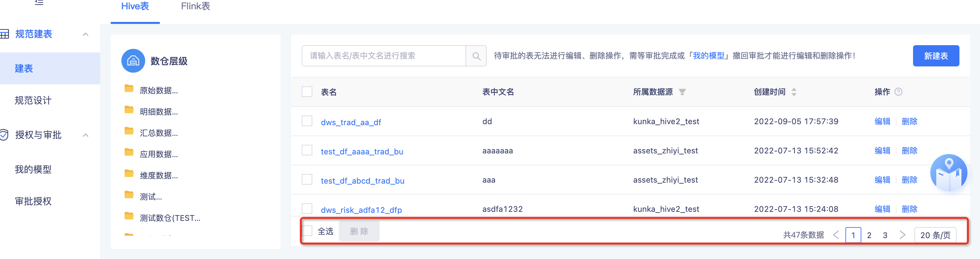Check the dws_trad_aa_df row checkbox
This screenshot has width=980, height=259.
[307, 121]
